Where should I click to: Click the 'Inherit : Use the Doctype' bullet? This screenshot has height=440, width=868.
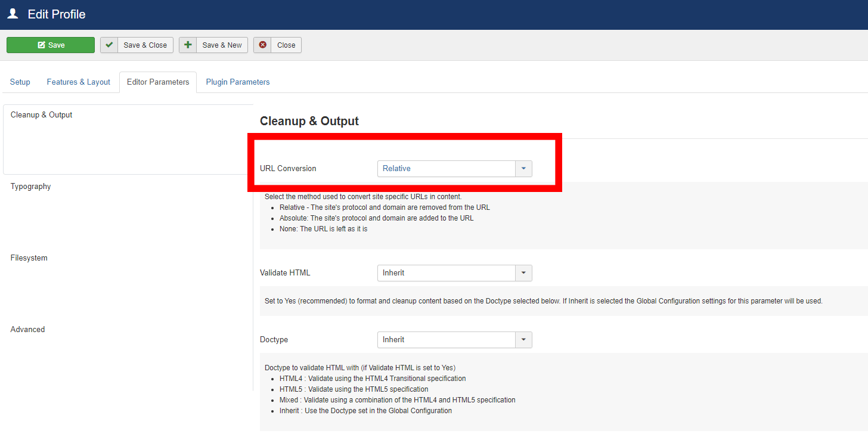coord(365,411)
